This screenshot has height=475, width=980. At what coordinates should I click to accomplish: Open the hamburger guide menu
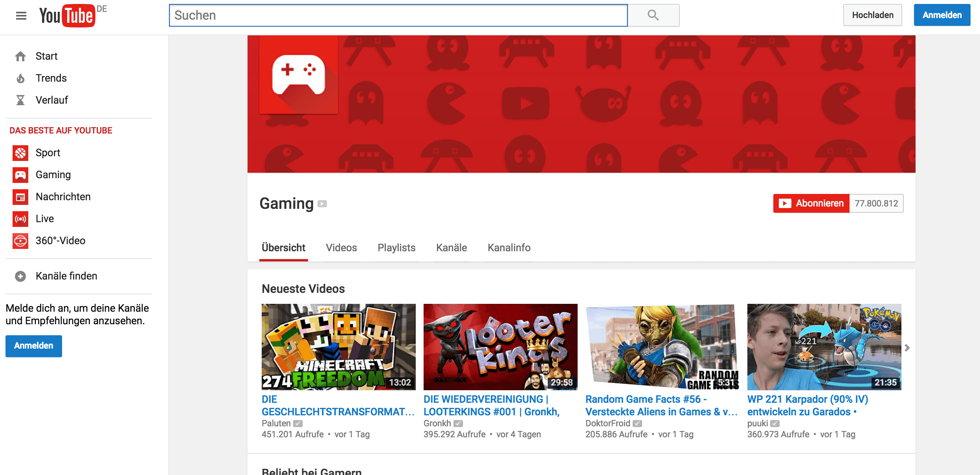pyautogui.click(x=21, y=16)
